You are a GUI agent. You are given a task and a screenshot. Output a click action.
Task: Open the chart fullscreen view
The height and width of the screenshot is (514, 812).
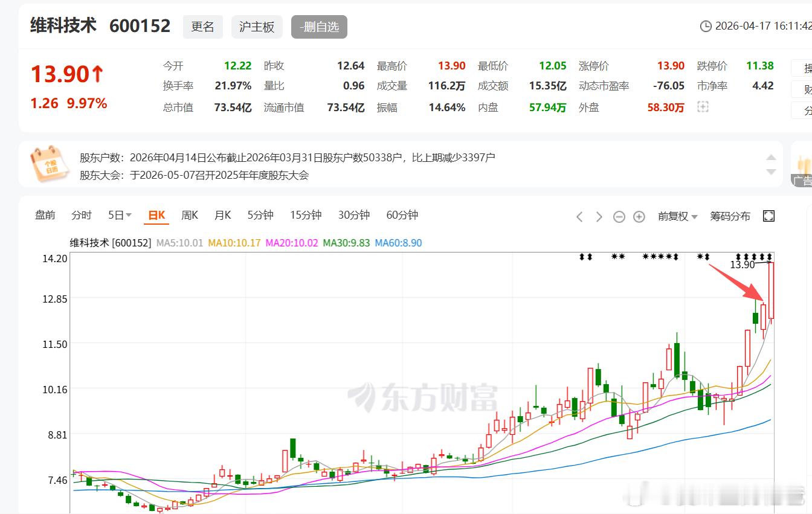(x=768, y=216)
